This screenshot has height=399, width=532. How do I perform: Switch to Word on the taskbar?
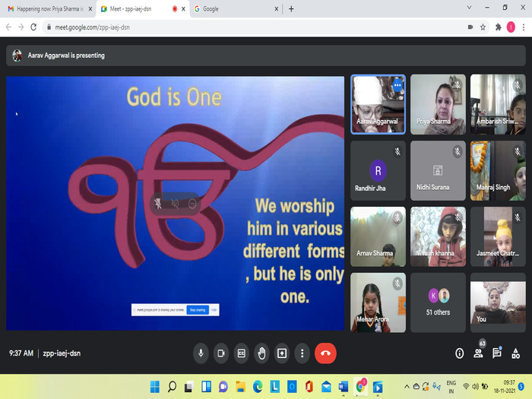coord(344,386)
